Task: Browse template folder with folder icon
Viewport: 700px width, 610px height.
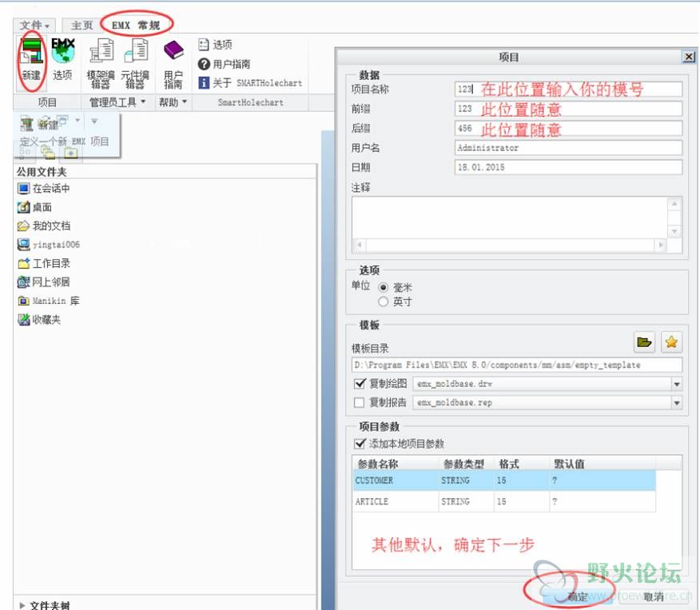Action: (x=644, y=342)
